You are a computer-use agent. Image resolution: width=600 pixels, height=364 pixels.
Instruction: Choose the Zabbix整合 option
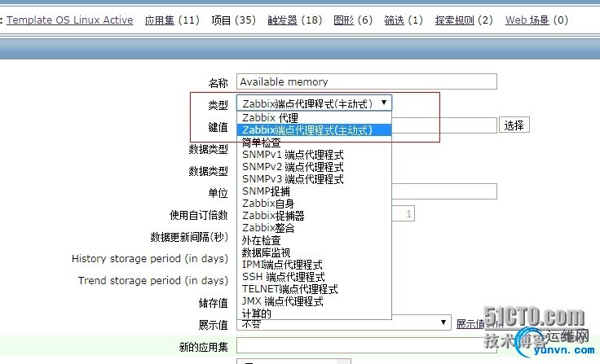(x=314, y=228)
